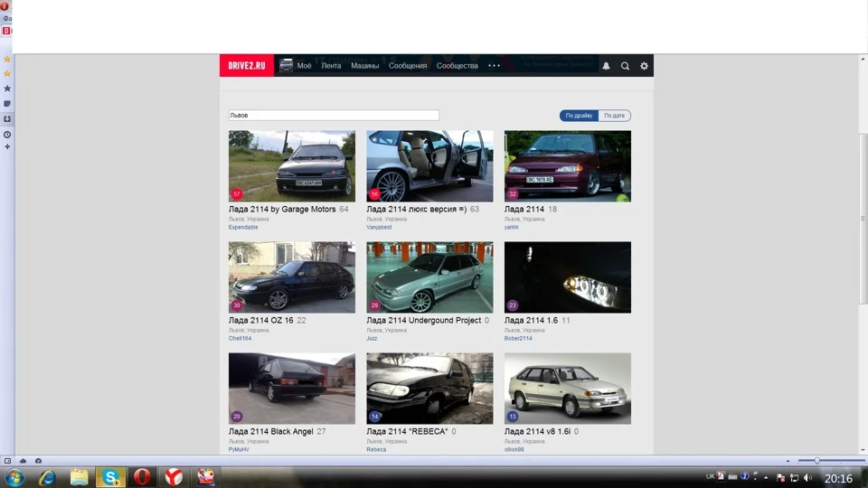
Task: Open the Лада 2114 Undergound Project title link
Action: (x=423, y=320)
